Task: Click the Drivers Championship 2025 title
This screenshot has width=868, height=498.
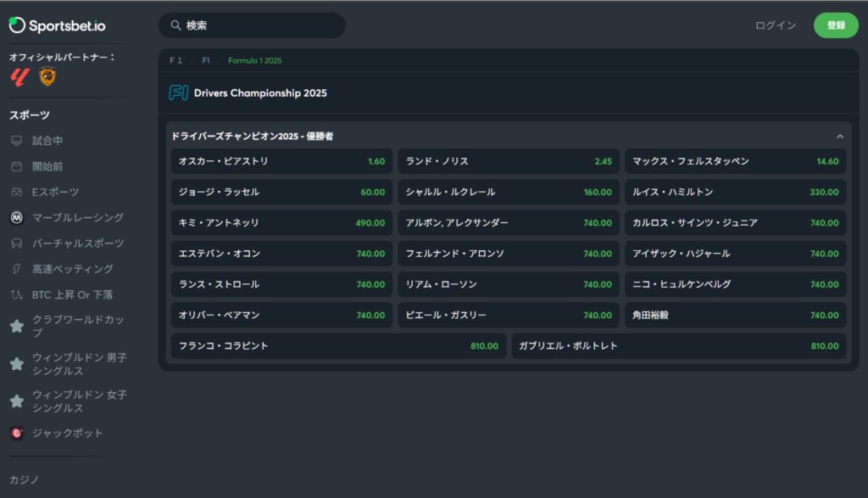Action: pyautogui.click(x=260, y=93)
